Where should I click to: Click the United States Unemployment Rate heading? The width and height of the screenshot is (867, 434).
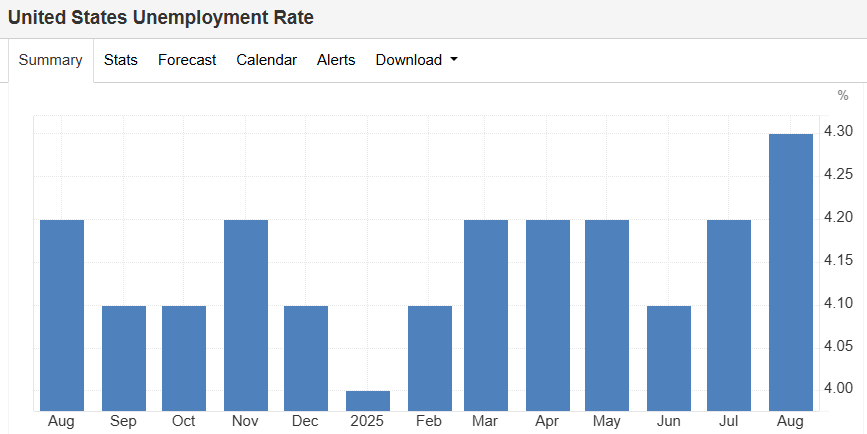coord(161,18)
